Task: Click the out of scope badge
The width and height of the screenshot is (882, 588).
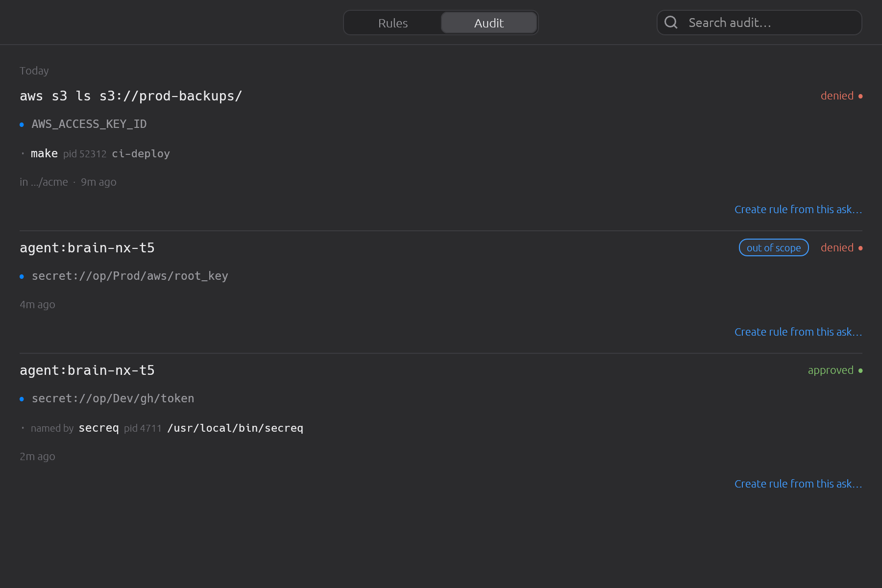Action: point(774,248)
